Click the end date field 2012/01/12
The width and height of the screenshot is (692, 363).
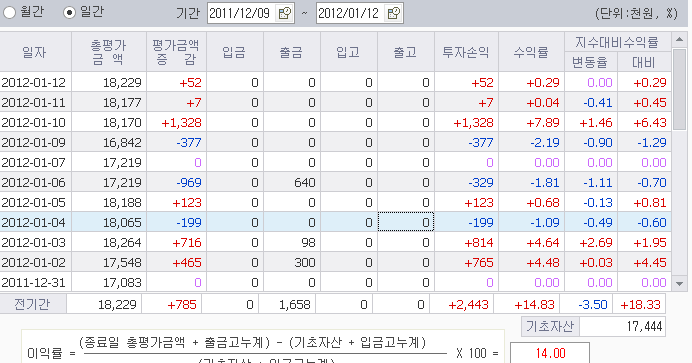350,13
